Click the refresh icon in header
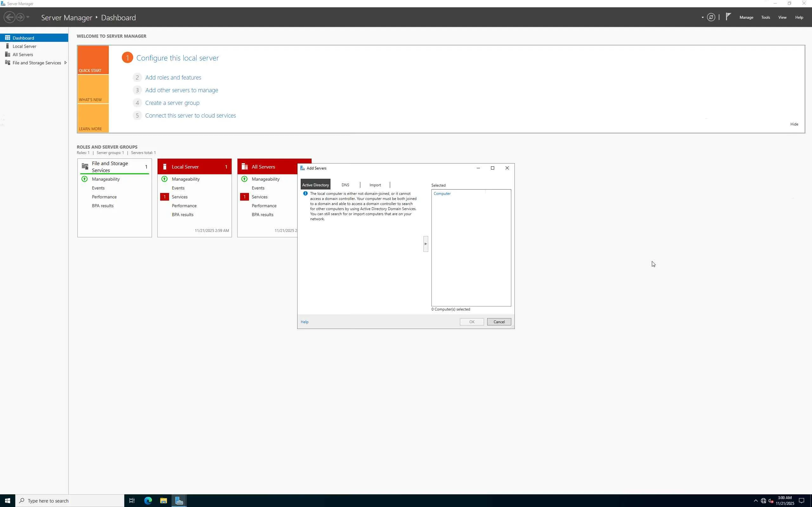This screenshot has width=812, height=507. coord(711,17)
